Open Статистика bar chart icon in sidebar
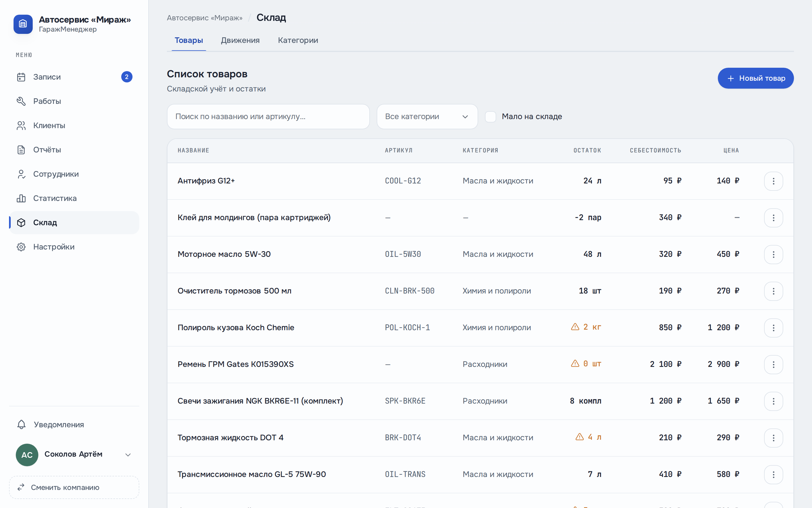Viewport: 812px width, 508px height. pos(21,198)
